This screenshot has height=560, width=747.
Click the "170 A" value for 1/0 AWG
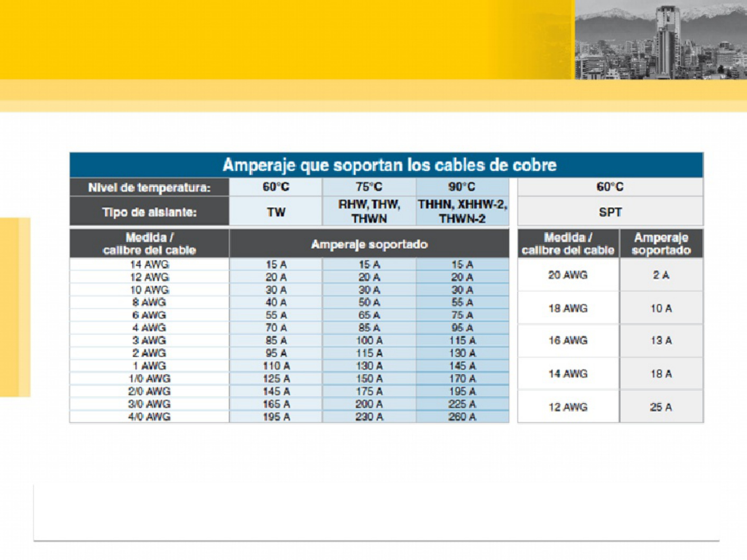[462, 379]
